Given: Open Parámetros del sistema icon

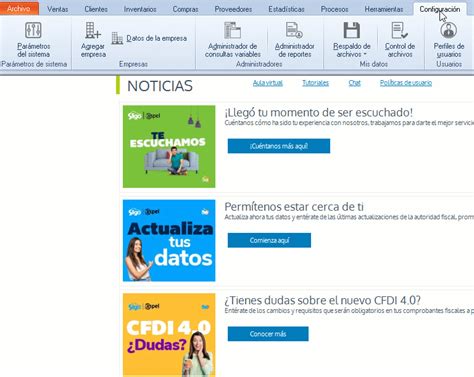Looking at the screenshot, I should click(33, 30).
